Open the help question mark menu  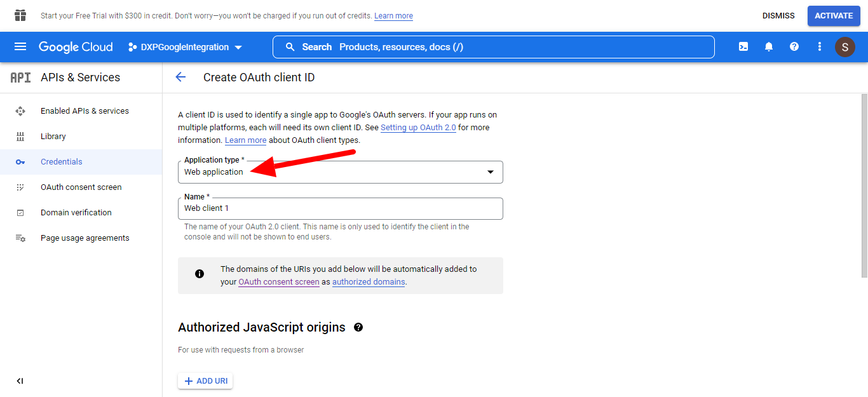(794, 46)
